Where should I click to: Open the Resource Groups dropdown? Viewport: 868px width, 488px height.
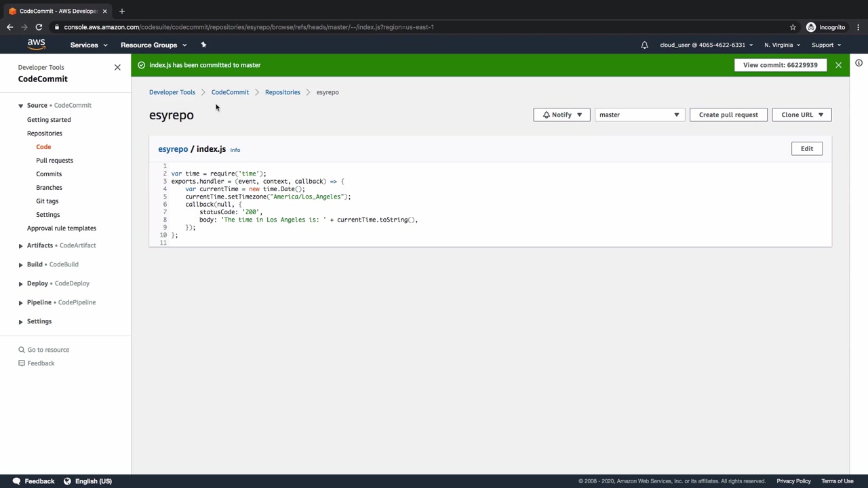coord(154,45)
